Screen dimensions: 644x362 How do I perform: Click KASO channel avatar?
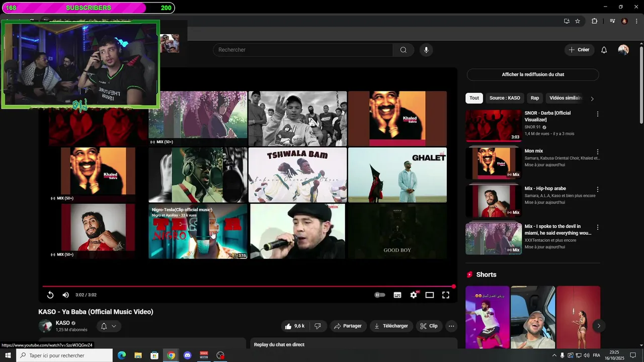pyautogui.click(x=45, y=326)
